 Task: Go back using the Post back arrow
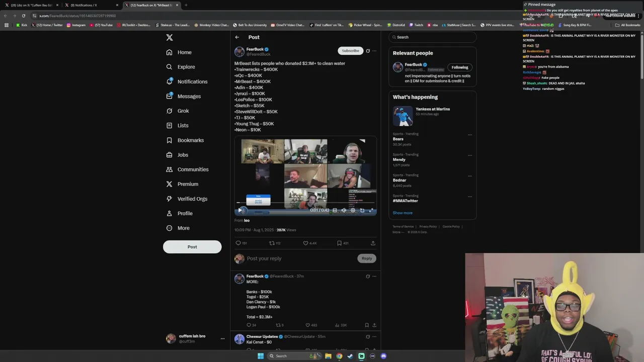[237, 37]
